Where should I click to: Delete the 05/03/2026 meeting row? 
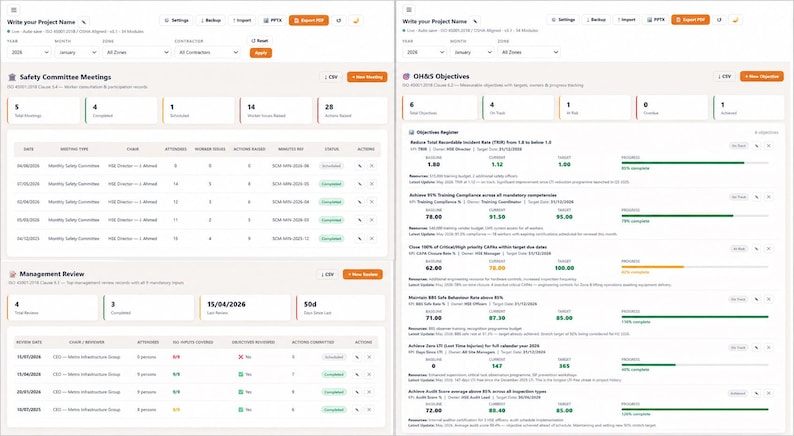point(372,220)
